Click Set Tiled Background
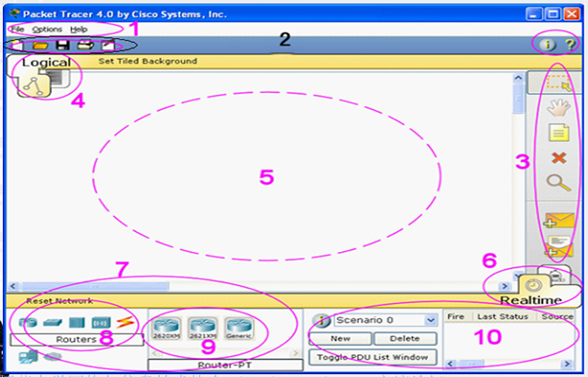Screen dimensions: 588x377 147,61
